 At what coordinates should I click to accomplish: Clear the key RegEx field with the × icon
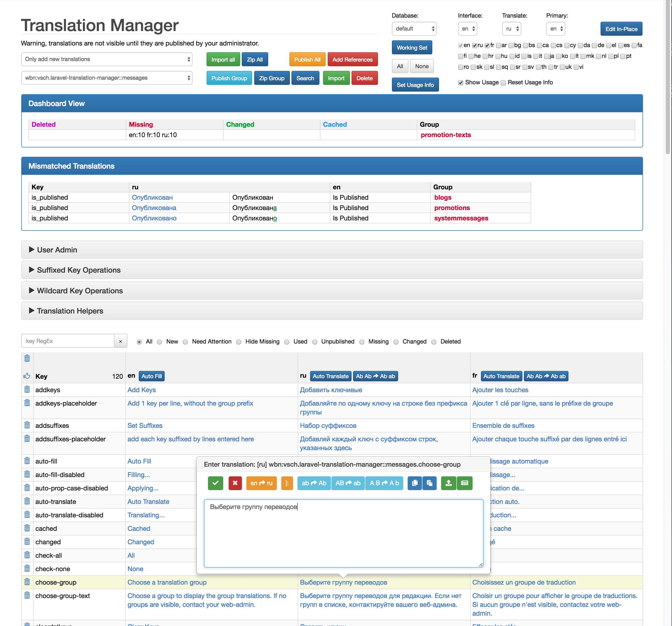120,341
